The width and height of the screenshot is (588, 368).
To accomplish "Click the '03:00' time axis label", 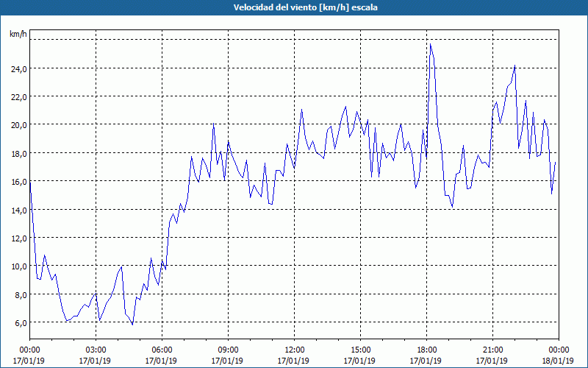I will pyautogui.click(x=96, y=350).
